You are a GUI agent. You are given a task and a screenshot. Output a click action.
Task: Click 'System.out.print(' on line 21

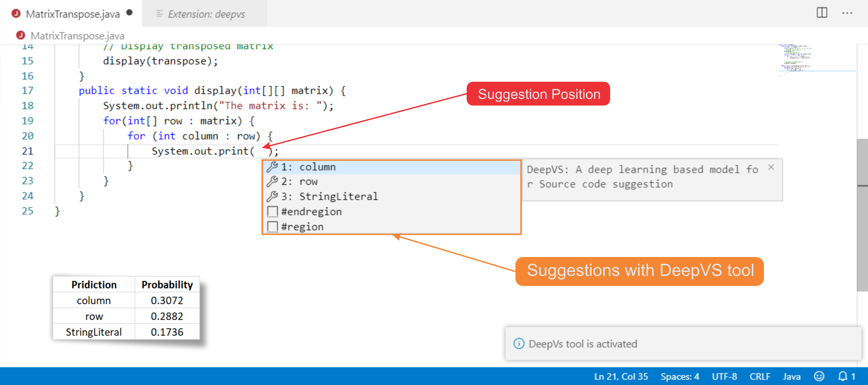(203, 152)
